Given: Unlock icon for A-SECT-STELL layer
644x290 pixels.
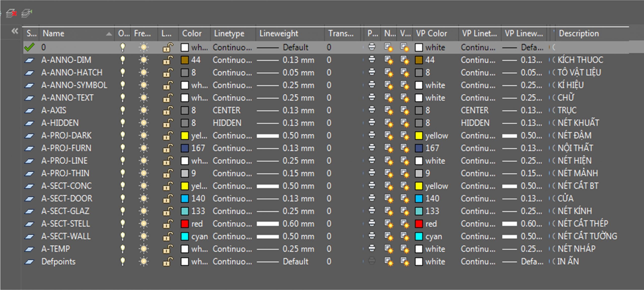Looking at the screenshot, I should pyautogui.click(x=168, y=224).
